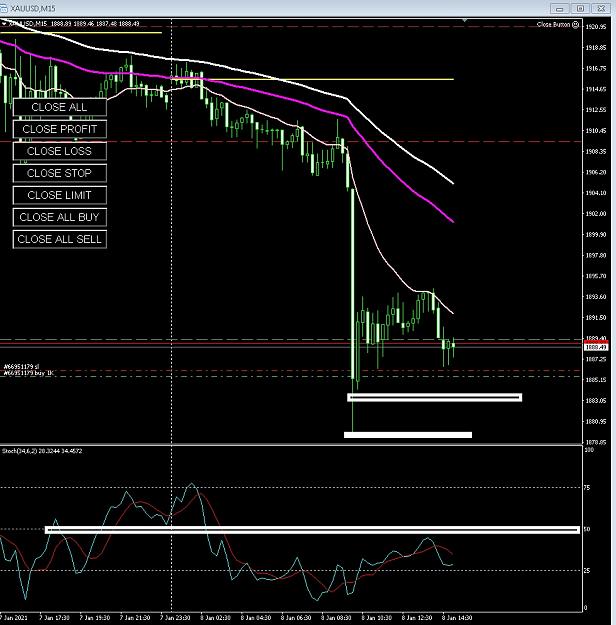Click the current price tag 1888.49 on the price axis
Viewport: 616px width, 625px height.
pyautogui.click(x=596, y=347)
